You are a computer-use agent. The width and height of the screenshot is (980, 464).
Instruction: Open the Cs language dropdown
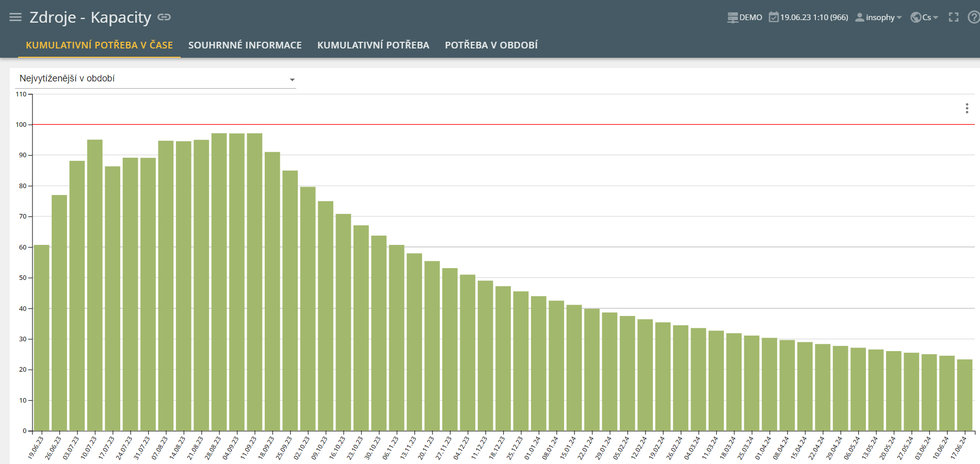[x=930, y=18]
